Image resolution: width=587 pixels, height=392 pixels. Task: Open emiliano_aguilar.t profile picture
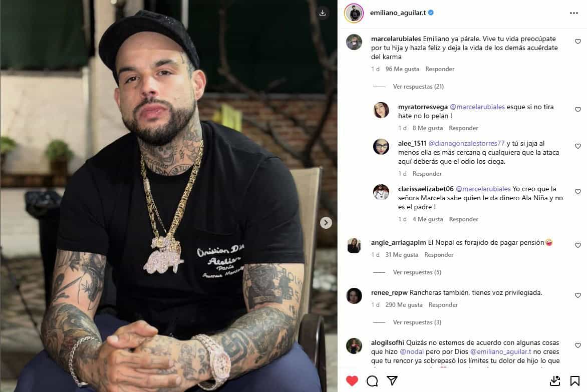(x=354, y=14)
